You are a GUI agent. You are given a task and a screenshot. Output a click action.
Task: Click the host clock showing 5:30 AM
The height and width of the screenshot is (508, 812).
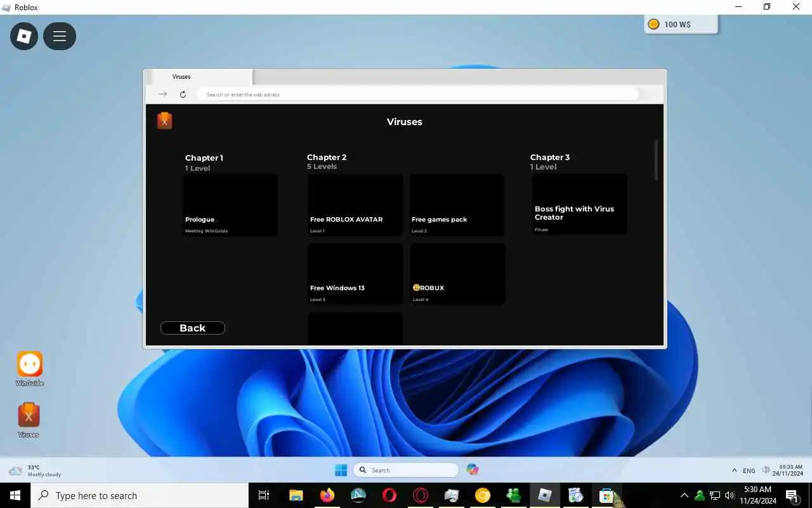point(757,495)
